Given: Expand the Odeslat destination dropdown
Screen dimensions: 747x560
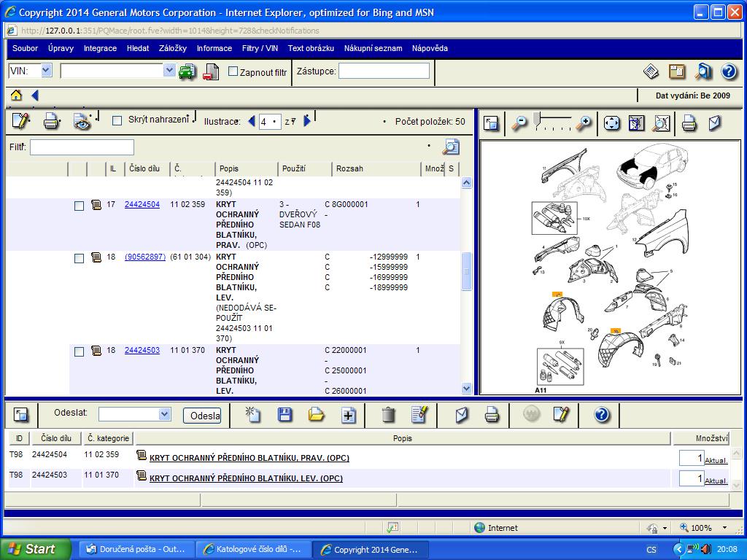Looking at the screenshot, I should tap(164, 414).
